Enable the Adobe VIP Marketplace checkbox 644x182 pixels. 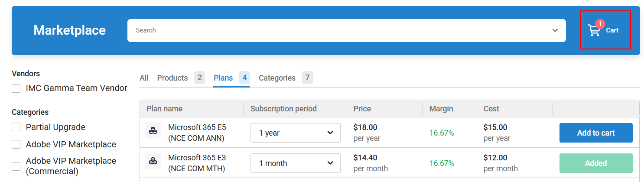point(16,144)
